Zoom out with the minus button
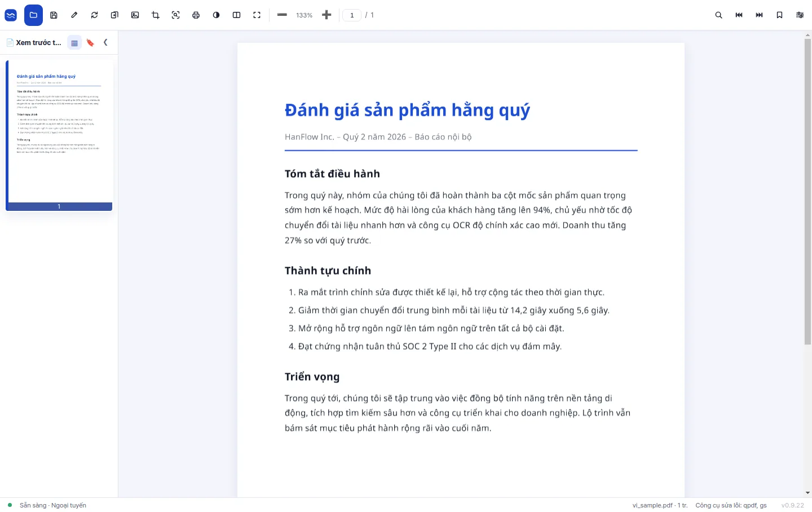 pyautogui.click(x=282, y=15)
